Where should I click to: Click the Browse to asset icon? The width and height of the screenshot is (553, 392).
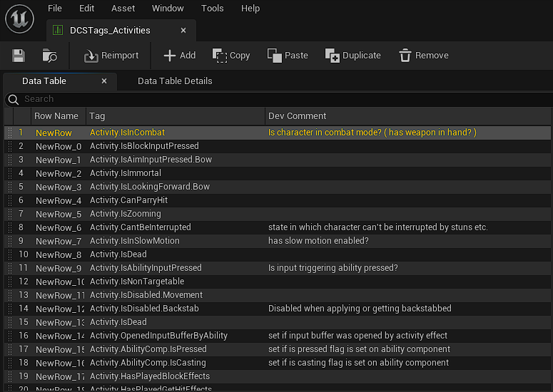point(49,56)
